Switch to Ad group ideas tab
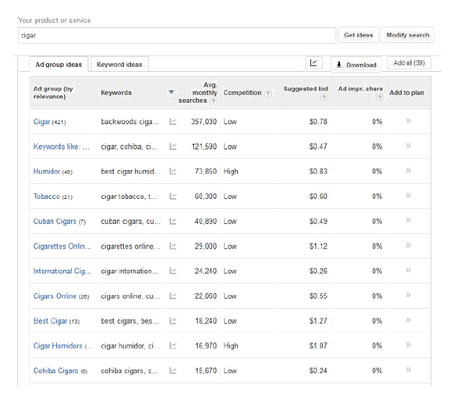This screenshot has width=460, height=397. (x=59, y=64)
